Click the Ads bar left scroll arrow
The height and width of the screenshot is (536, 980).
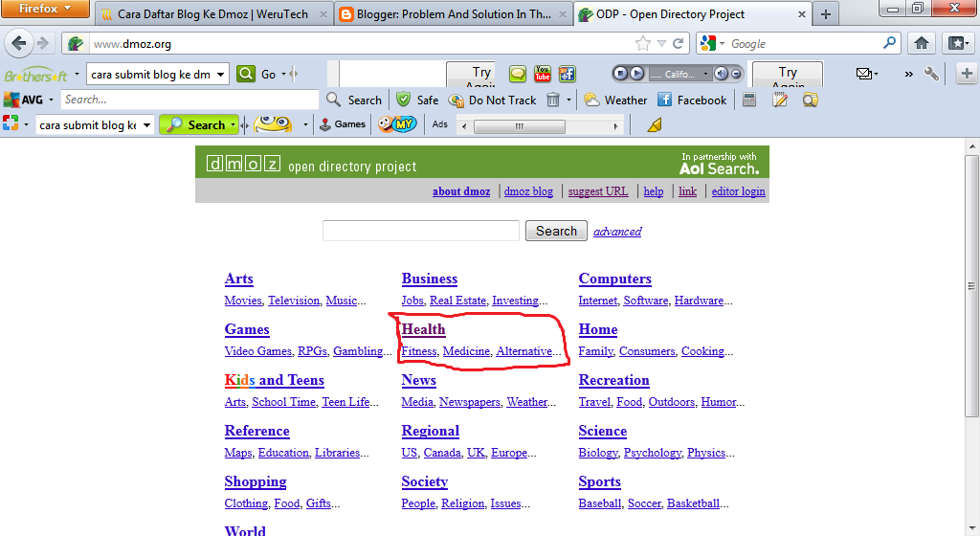click(x=464, y=126)
